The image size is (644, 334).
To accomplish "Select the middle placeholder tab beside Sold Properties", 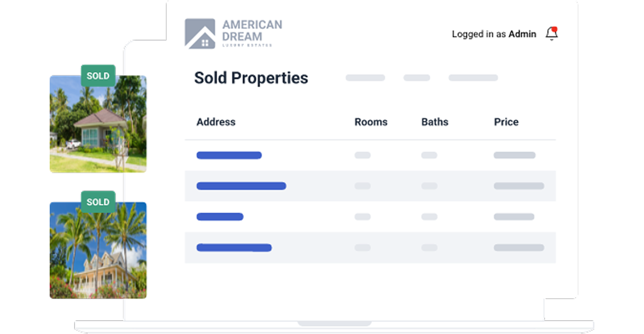I will coord(417,78).
